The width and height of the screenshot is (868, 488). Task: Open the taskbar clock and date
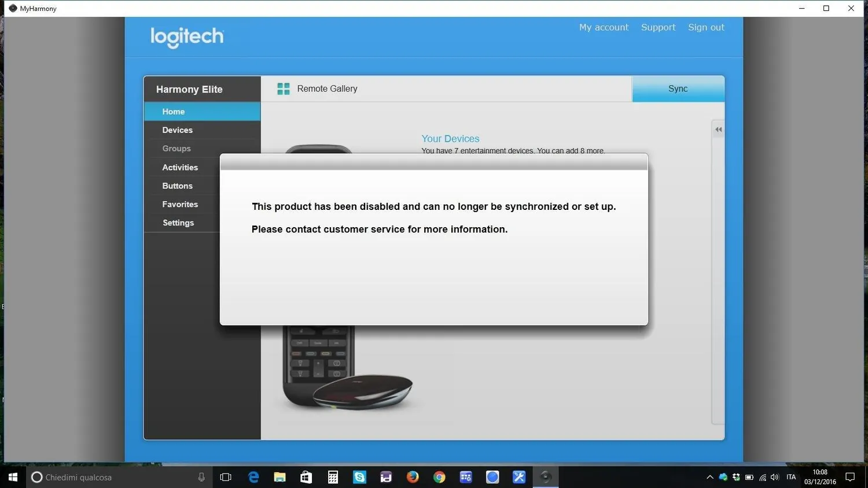click(820, 477)
